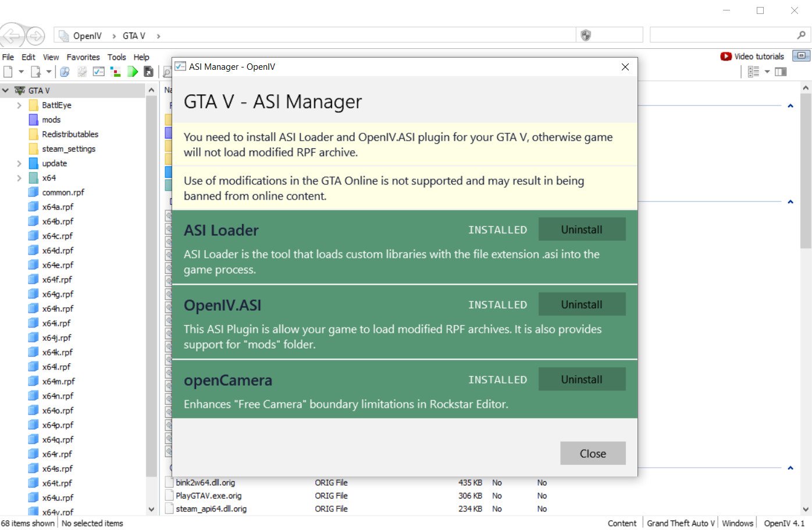Open ASI Manager toolbar icon

coord(99,72)
